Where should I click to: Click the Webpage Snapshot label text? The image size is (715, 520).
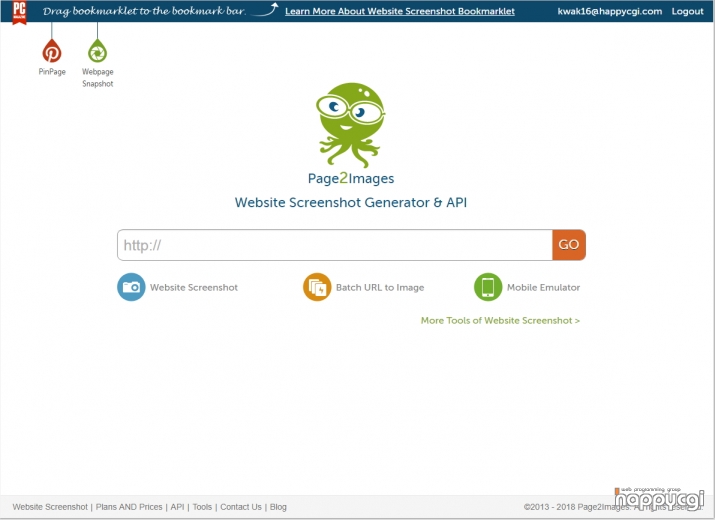(x=98, y=78)
